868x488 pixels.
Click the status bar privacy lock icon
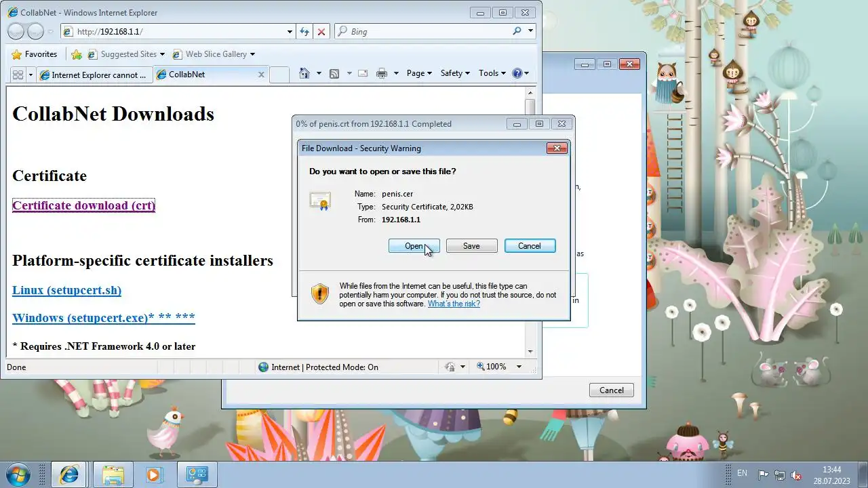(450, 367)
